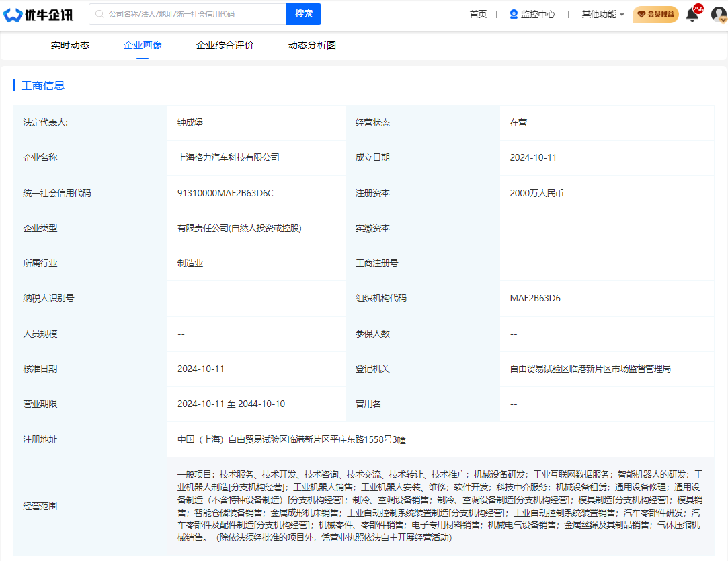
Task: Open the notification bell
Action: pos(692,15)
